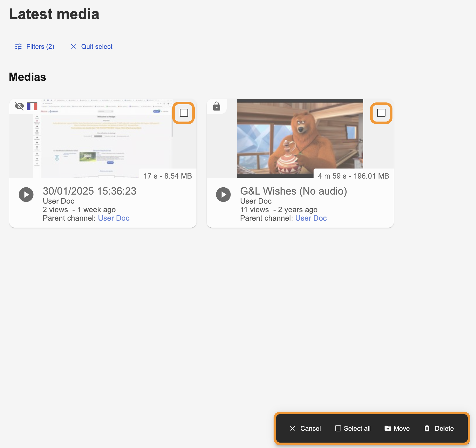Click the filters slider icon
The width and height of the screenshot is (476, 448).
(19, 46)
